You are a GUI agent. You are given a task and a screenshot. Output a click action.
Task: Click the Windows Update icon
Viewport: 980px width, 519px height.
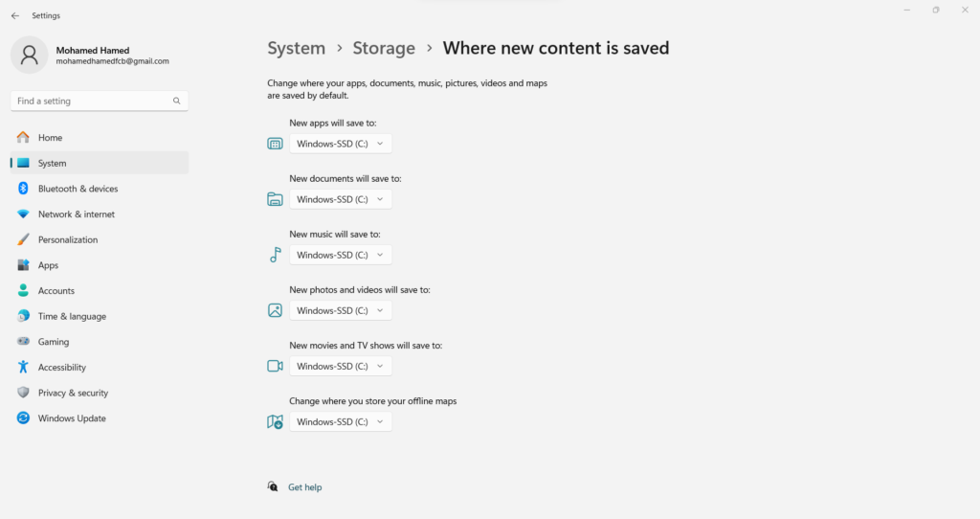tap(23, 418)
